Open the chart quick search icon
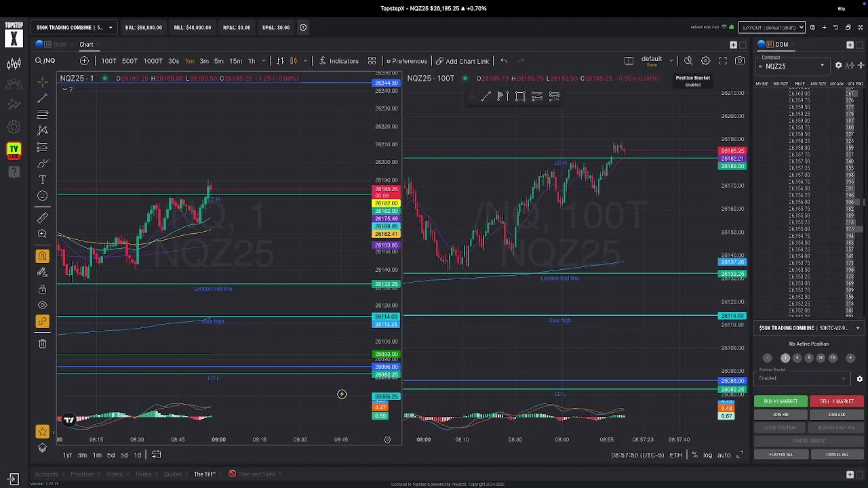The image size is (868, 488). pos(688,61)
